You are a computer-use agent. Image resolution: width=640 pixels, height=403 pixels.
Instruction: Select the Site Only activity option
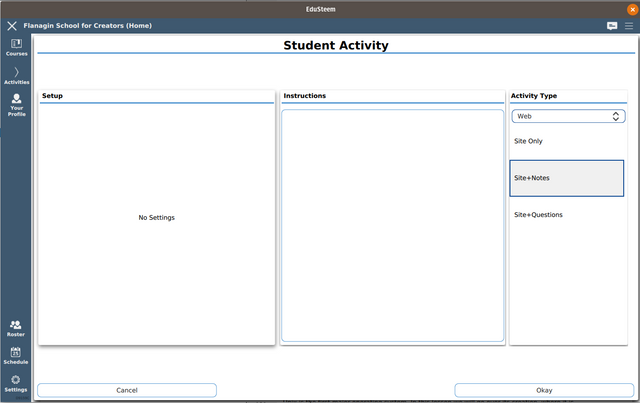[567, 141]
